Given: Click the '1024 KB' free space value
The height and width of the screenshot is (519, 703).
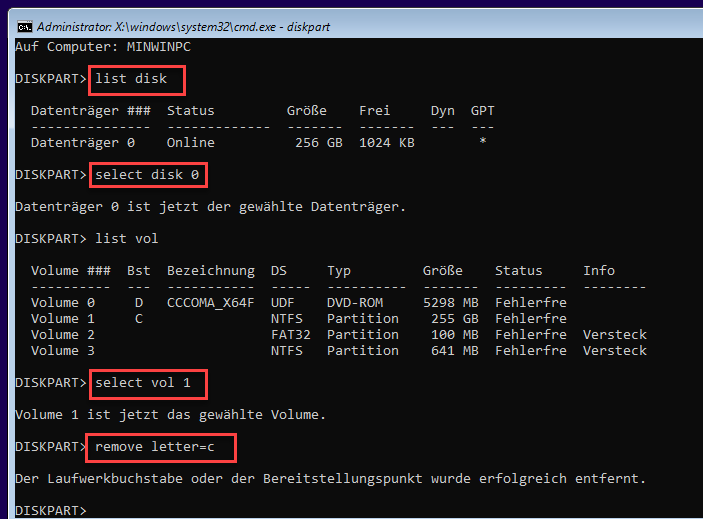Looking at the screenshot, I should (387, 143).
